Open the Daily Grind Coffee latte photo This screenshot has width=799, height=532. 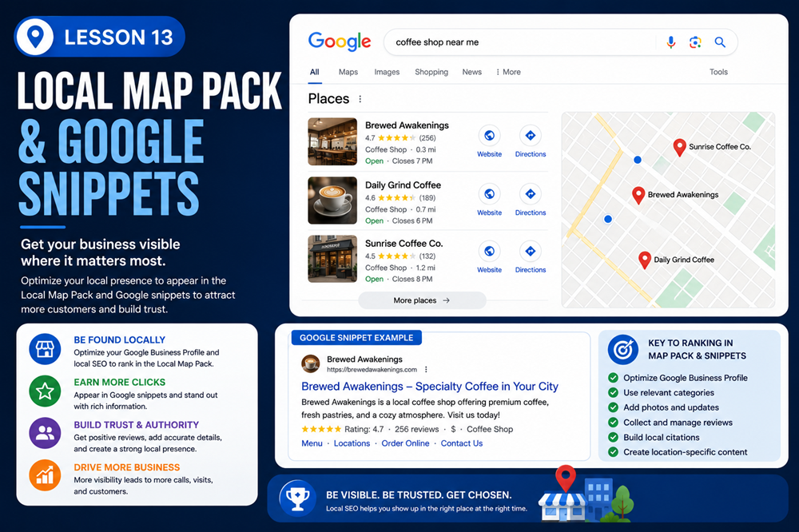coord(332,200)
